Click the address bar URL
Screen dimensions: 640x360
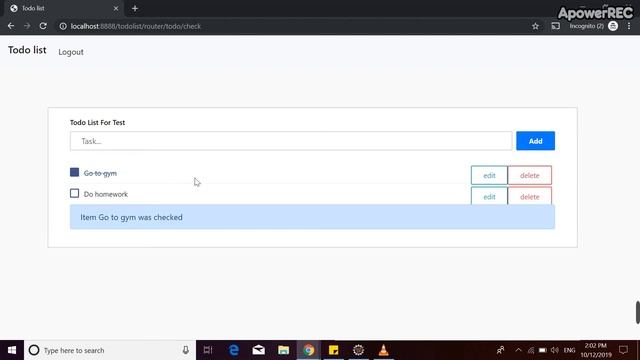coord(136,26)
